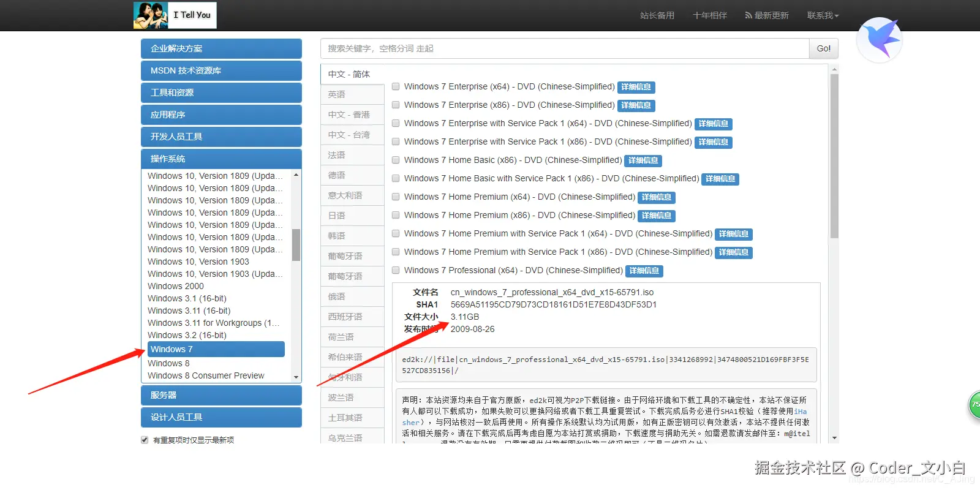Open the 俄语 language tab

coord(352,296)
